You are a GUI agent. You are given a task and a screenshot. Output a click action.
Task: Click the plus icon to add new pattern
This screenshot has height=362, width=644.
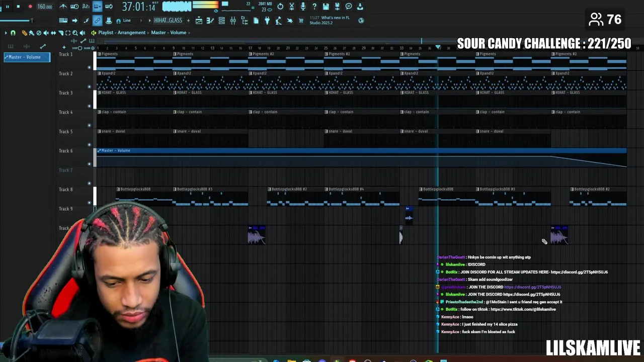[189, 21]
